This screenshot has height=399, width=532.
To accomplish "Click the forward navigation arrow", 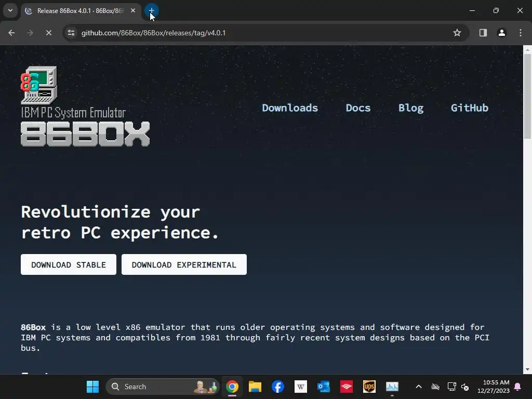I will click(30, 33).
